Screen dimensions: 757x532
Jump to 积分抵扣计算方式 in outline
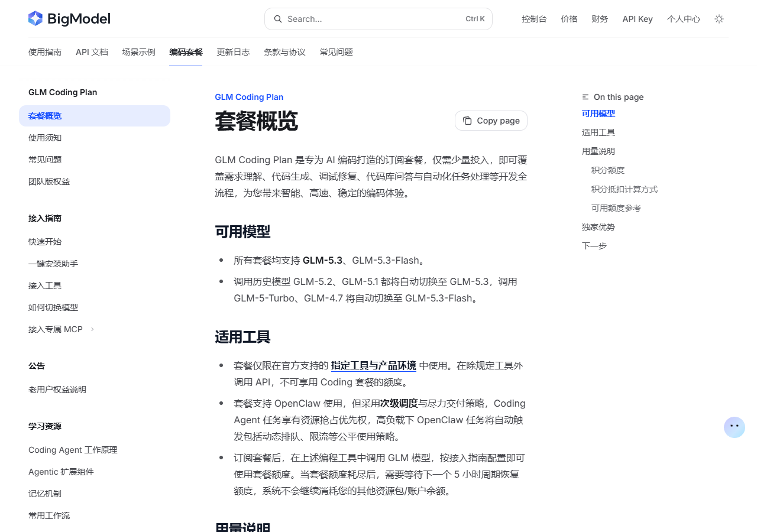[x=625, y=189]
